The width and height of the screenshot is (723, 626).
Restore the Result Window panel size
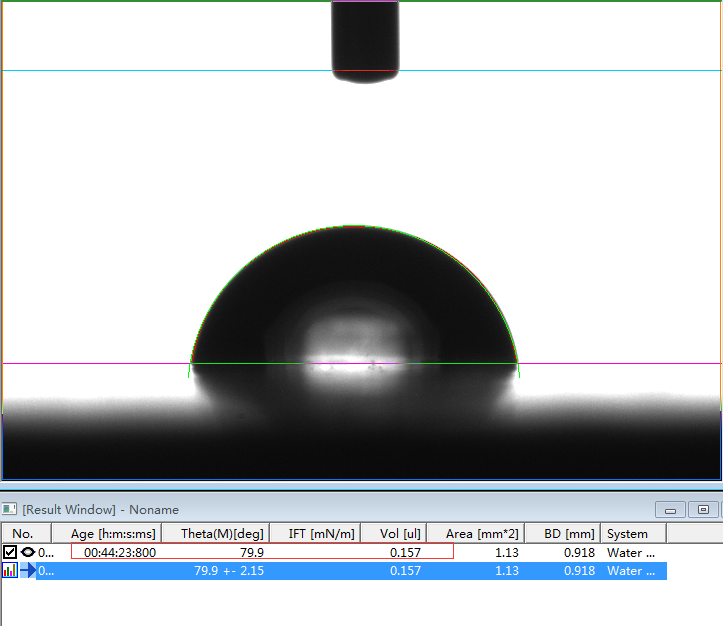(x=704, y=510)
